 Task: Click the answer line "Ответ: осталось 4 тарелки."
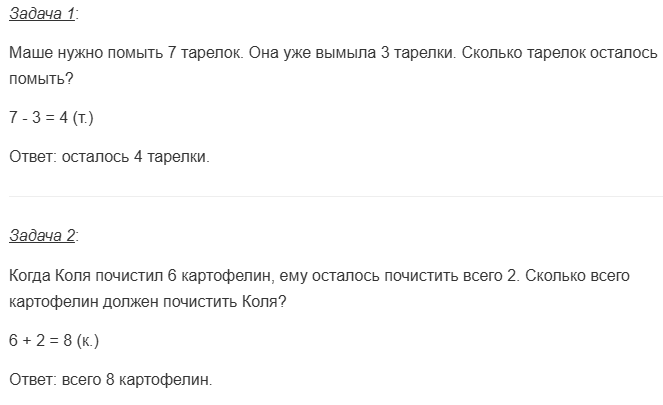tap(109, 156)
